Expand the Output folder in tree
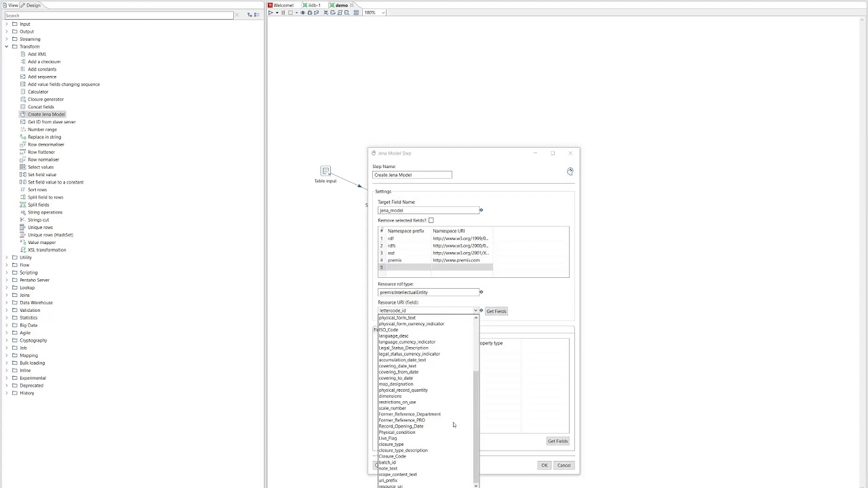868x488 pixels. (7, 31)
